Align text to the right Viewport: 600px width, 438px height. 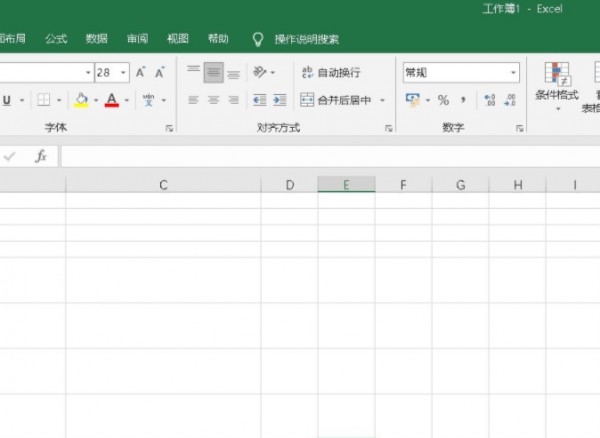233,100
